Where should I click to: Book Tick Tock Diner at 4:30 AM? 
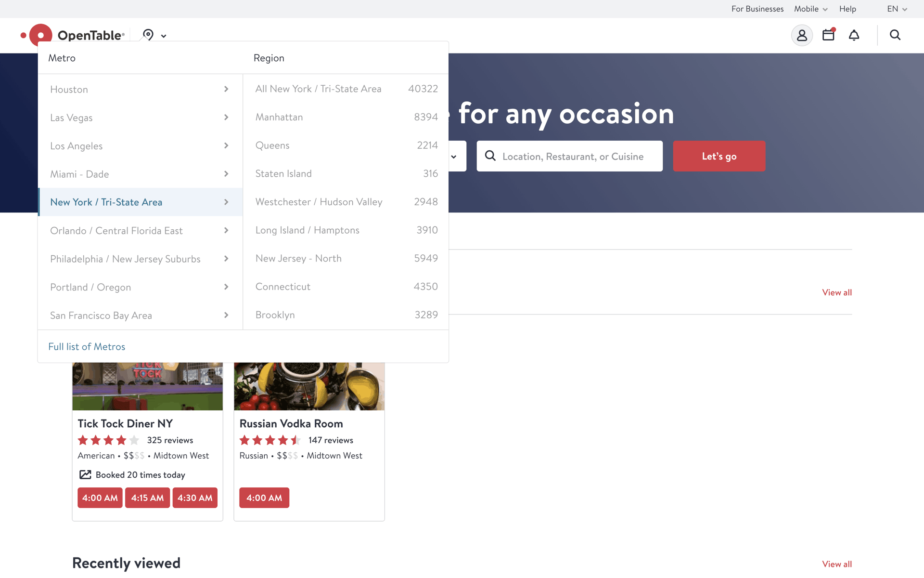[x=195, y=498]
